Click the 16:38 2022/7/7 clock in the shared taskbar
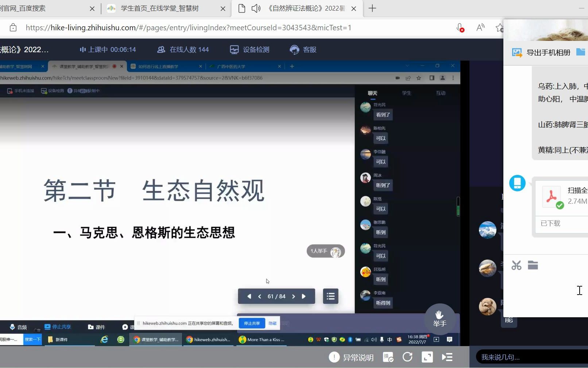 click(417, 340)
